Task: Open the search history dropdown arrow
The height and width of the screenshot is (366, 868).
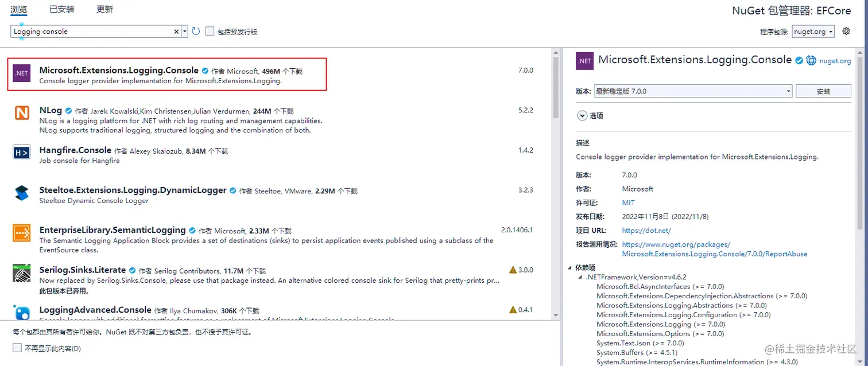Action: pos(185,32)
